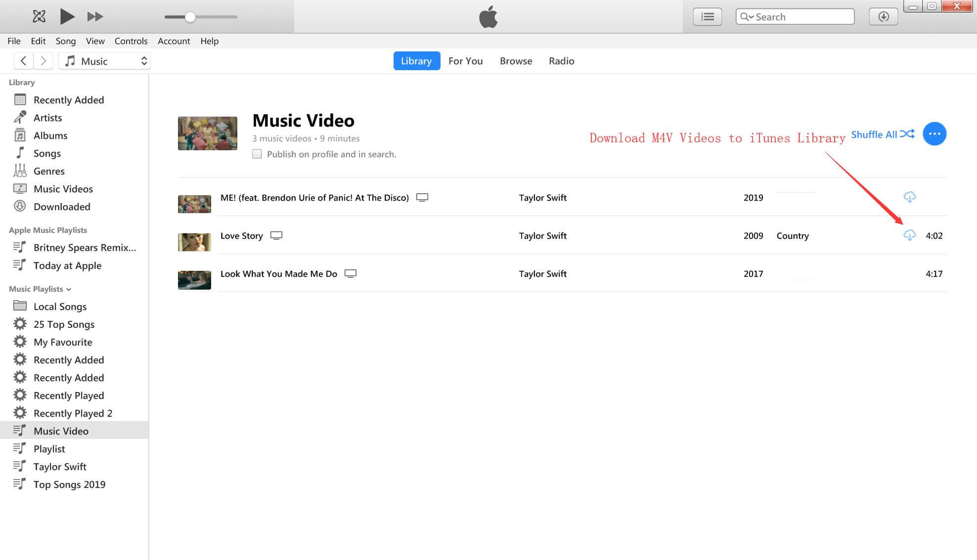Open the Song menu from menu bar
This screenshot has width=977, height=560.
66,41
